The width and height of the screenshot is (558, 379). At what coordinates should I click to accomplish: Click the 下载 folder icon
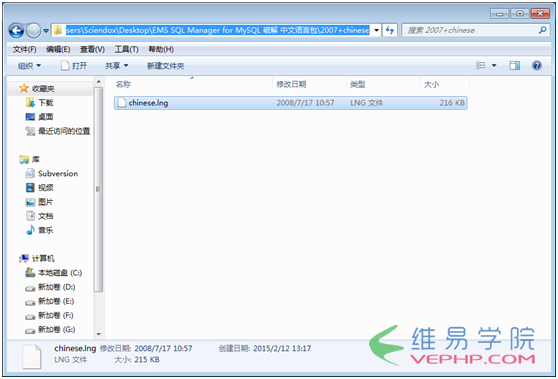coord(30,102)
